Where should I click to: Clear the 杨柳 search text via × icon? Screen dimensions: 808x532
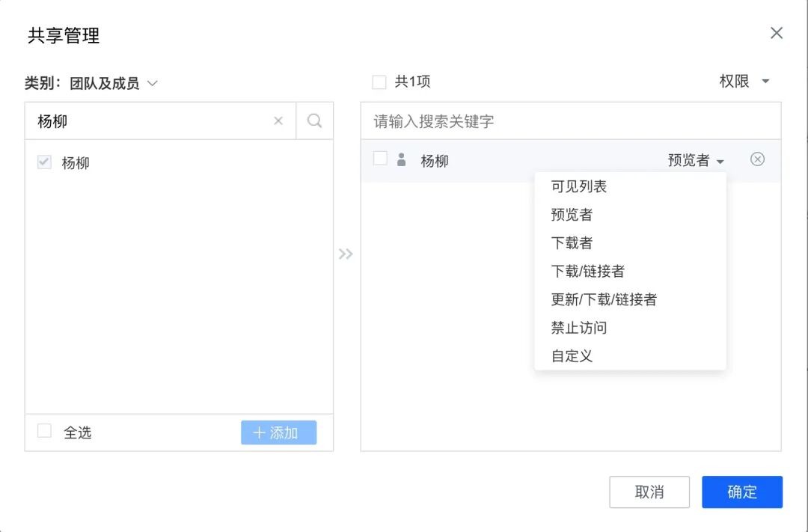[x=278, y=120]
